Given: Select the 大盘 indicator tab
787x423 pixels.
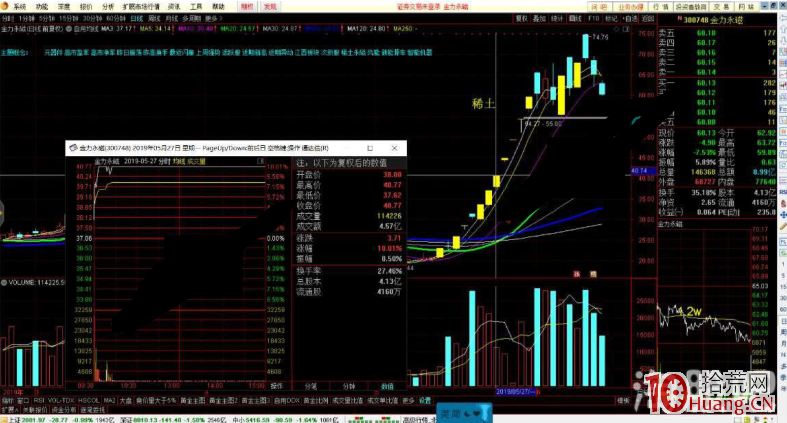Looking at the screenshot, I should point(125,400).
